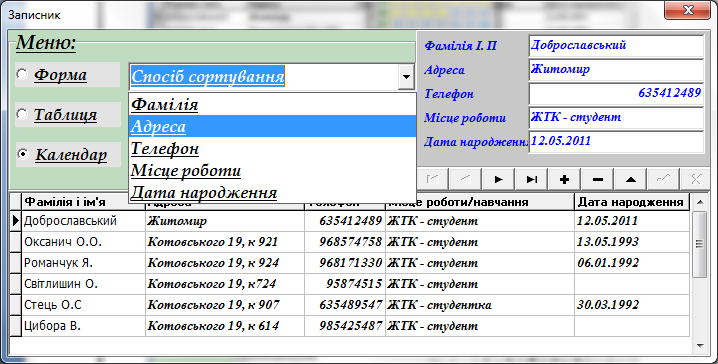Open the Спосіб сортування dropdown arrow
Image resolution: width=718 pixels, height=364 pixels.
[x=406, y=76]
